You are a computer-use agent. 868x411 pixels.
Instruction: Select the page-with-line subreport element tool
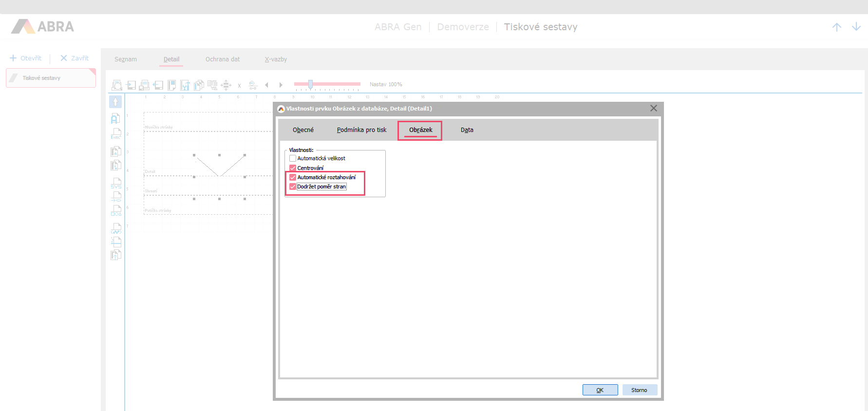click(116, 242)
